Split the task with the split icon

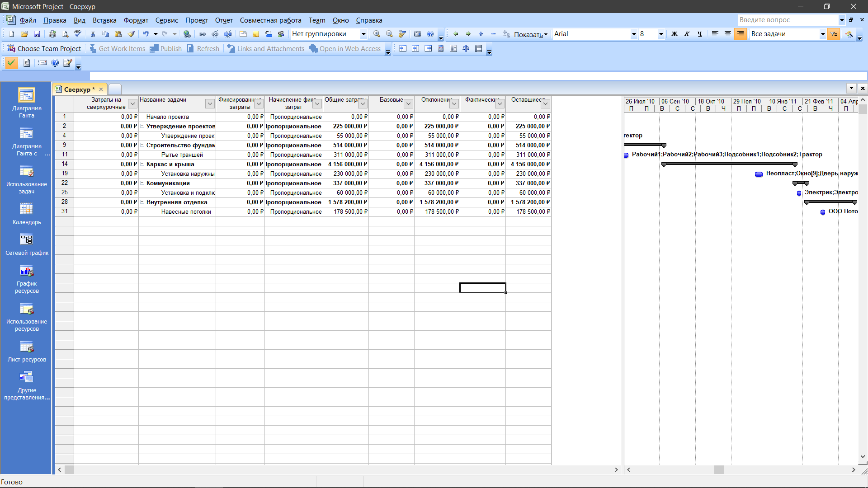(x=228, y=34)
